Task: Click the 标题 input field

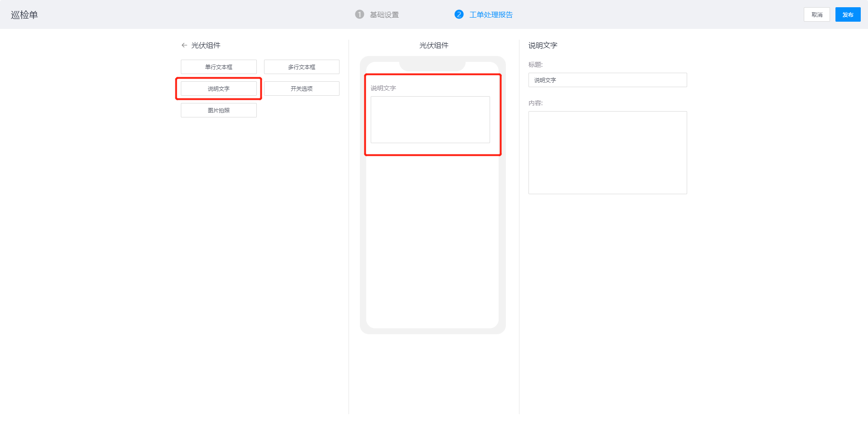Action: click(607, 80)
